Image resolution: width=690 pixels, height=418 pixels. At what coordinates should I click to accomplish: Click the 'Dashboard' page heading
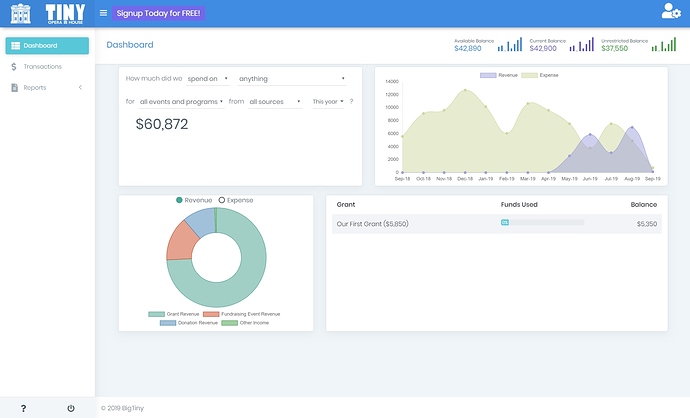[x=130, y=45]
